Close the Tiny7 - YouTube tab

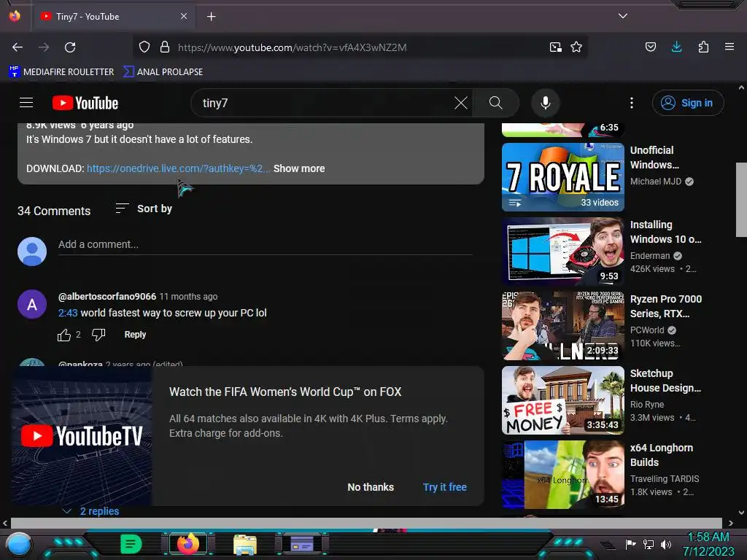tap(184, 16)
